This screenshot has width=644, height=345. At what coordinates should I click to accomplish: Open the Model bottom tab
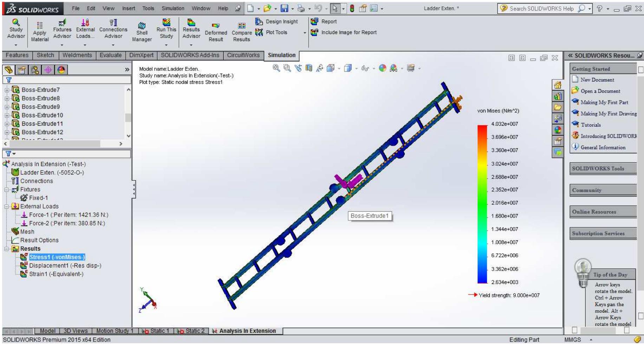47,331
